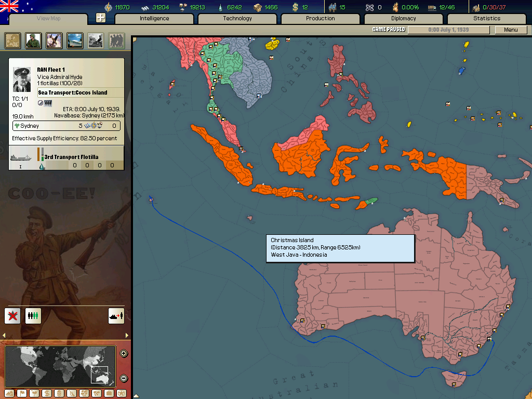This screenshot has height=399, width=532.
Task: Click the Australian flag in top corner
Action: click(9, 6)
